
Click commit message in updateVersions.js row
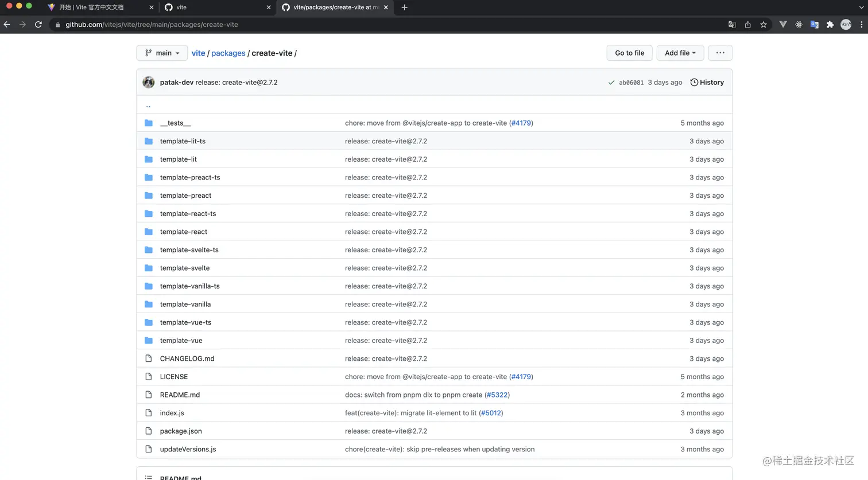tap(440, 450)
